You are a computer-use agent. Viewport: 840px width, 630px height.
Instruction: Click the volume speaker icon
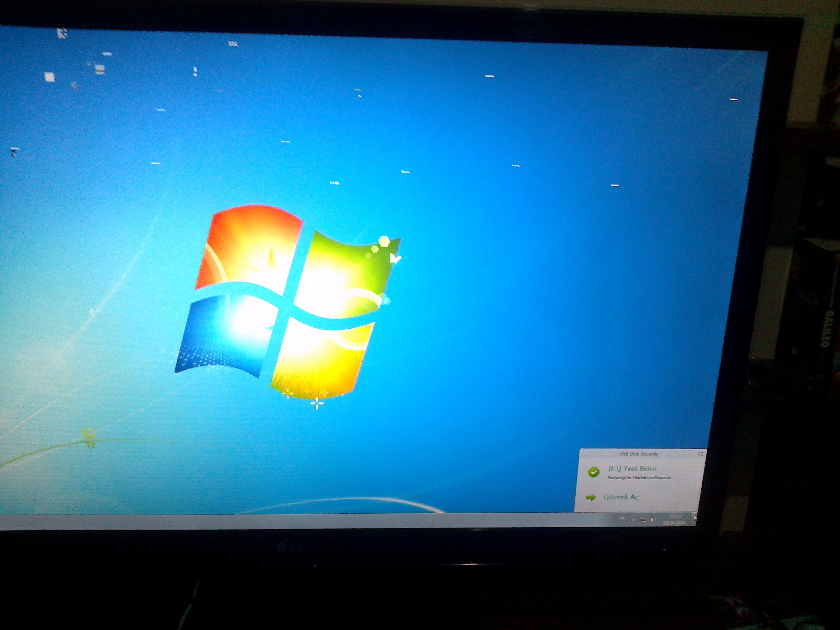click(653, 520)
